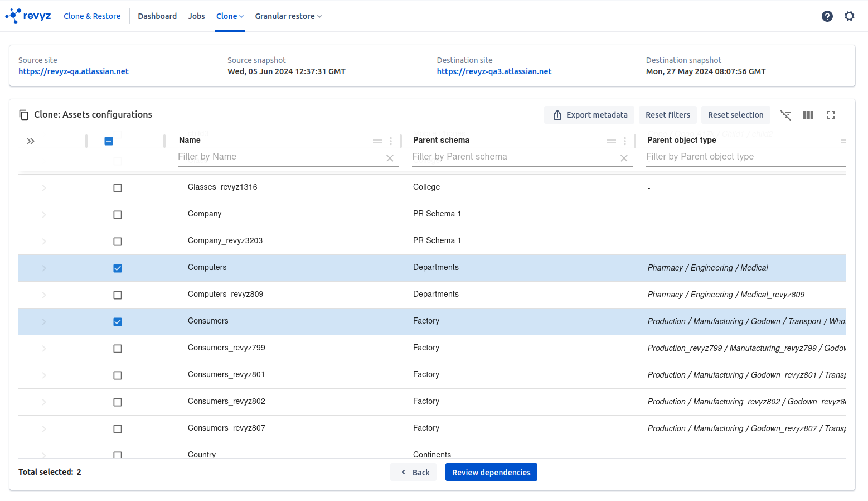
Task: Click the Total selected: 2 label
Action: [x=50, y=472]
